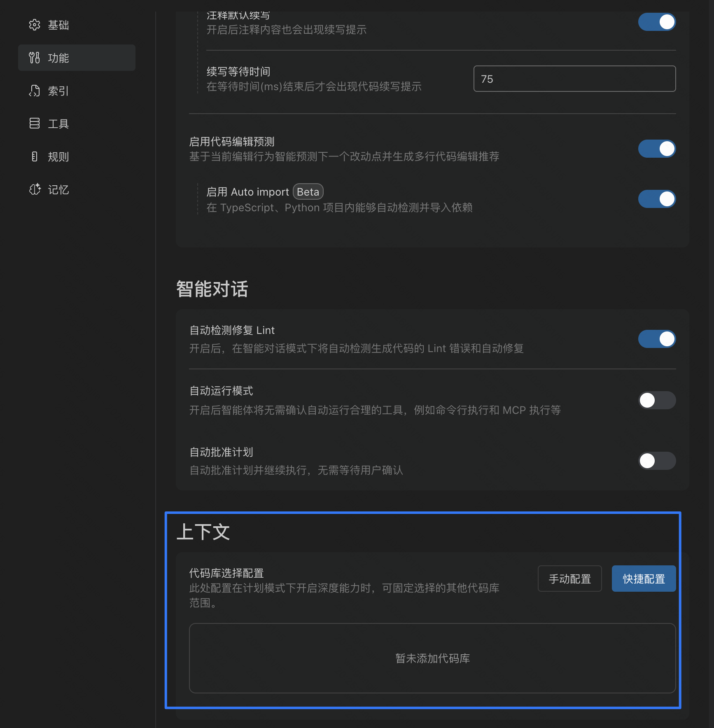This screenshot has height=728, width=714.
Task: Turn off 自动检测修复 Lint
Action: [x=657, y=339]
